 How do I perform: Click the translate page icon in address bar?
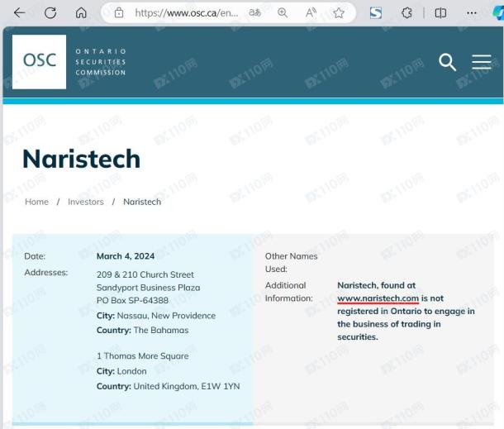(x=255, y=12)
